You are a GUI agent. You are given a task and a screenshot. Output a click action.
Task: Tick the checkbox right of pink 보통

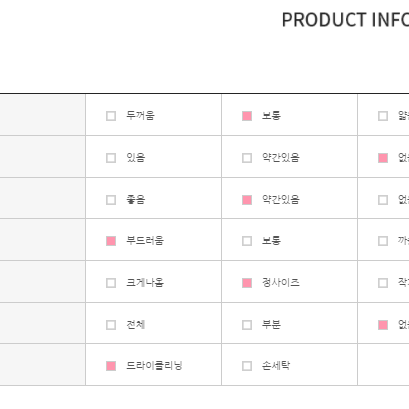(383, 116)
